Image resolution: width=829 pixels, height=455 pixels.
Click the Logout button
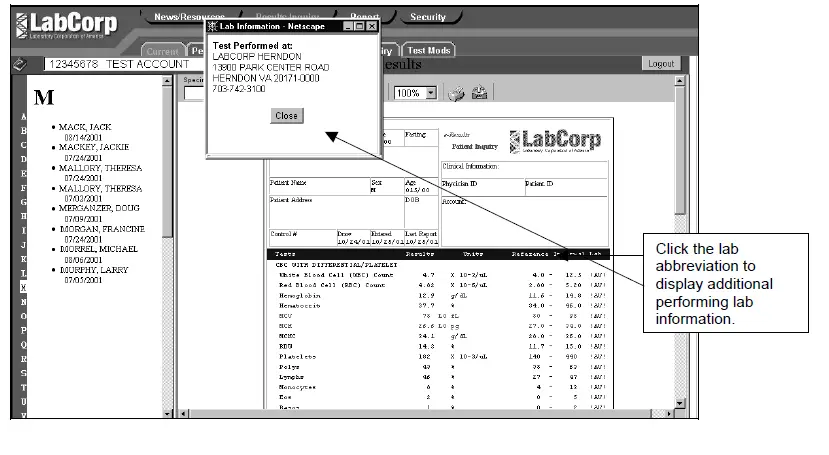[661, 63]
